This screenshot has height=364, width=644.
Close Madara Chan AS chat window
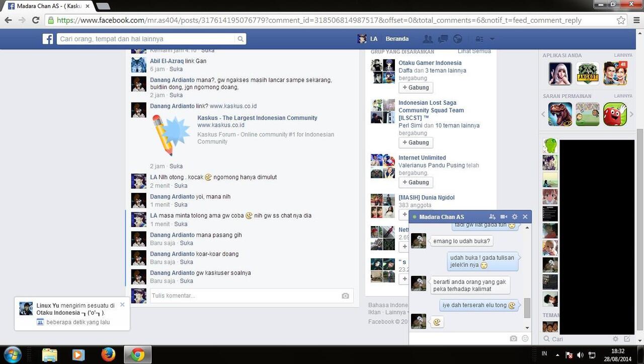(x=525, y=216)
